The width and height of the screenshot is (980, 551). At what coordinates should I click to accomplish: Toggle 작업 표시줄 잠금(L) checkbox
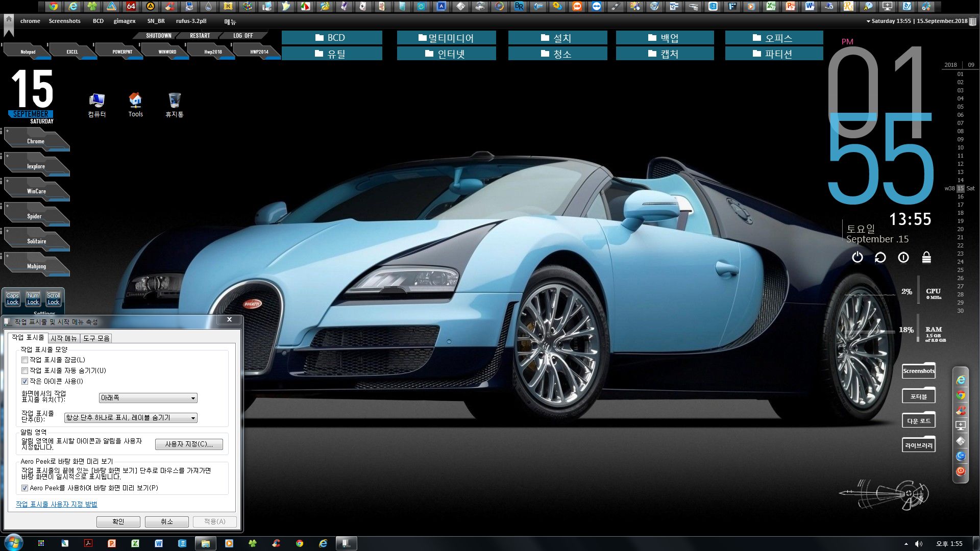(24, 360)
